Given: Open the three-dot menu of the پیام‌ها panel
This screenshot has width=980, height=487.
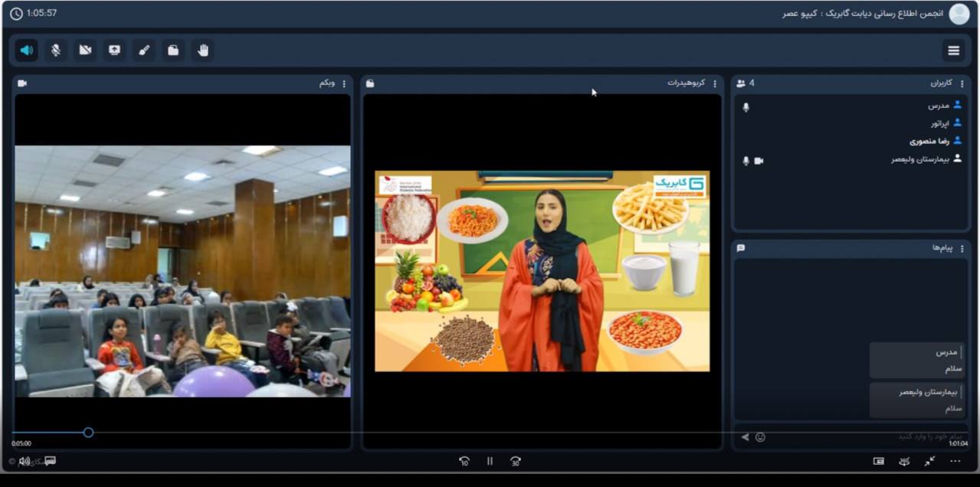Looking at the screenshot, I should (x=962, y=249).
